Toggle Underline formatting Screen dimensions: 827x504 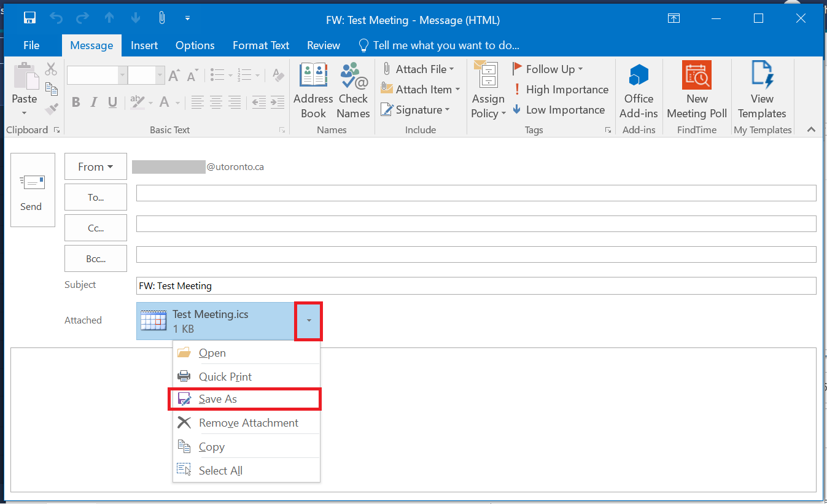click(112, 103)
